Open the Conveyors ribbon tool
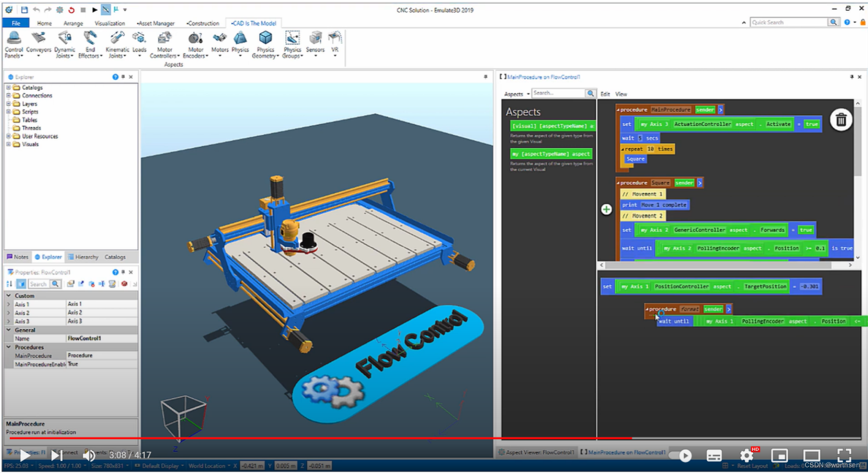Viewport: 868px width, 473px height. pos(39,43)
